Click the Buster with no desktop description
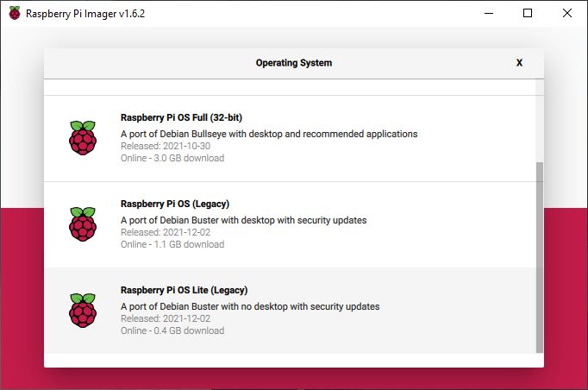Screen dimensions: 588x390 click(250, 306)
